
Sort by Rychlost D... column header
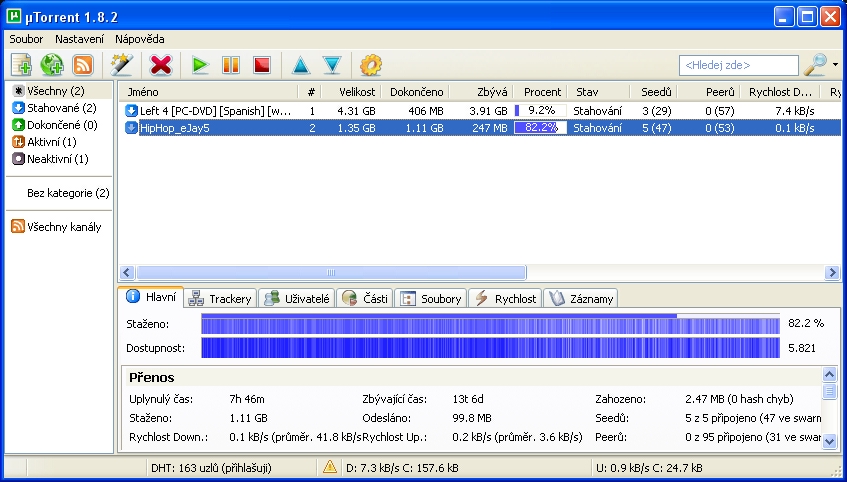click(x=780, y=92)
